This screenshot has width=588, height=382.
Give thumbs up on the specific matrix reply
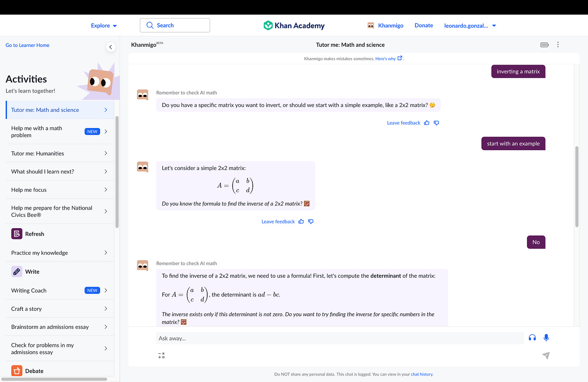[x=427, y=123]
